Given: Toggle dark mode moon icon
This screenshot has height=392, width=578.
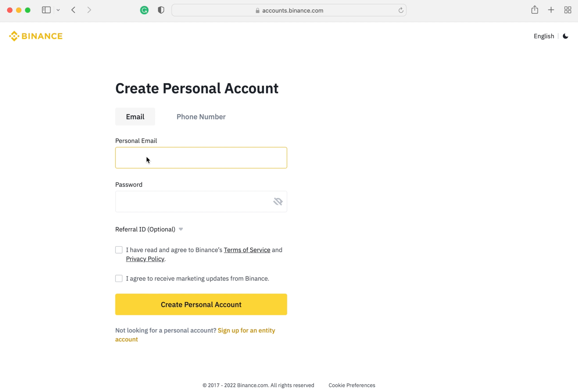Looking at the screenshot, I should (x=565, y=36).
